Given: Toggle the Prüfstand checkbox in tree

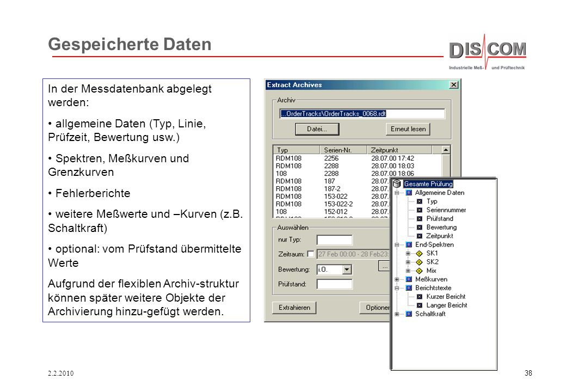Looking at the screenshot, I should coord(420,219).
